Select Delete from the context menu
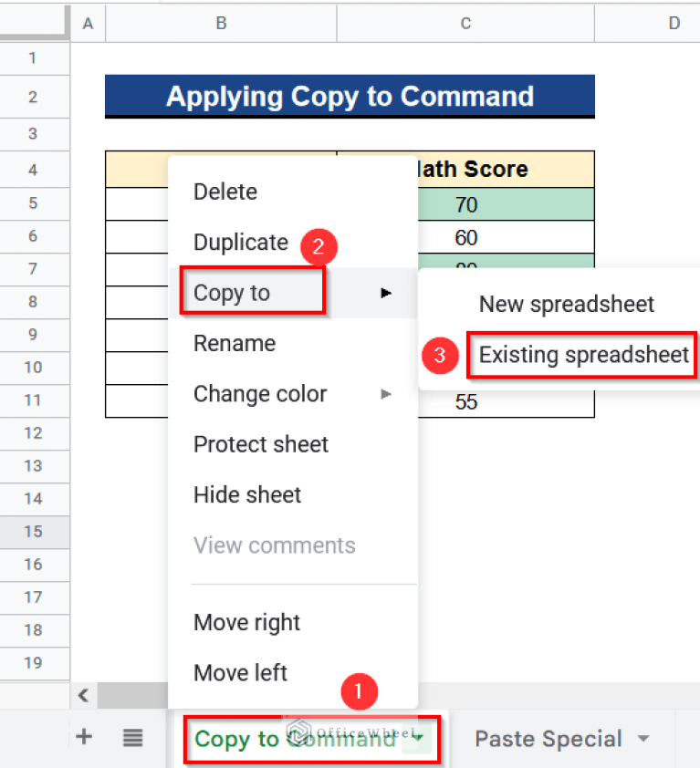 coord(225,192)
